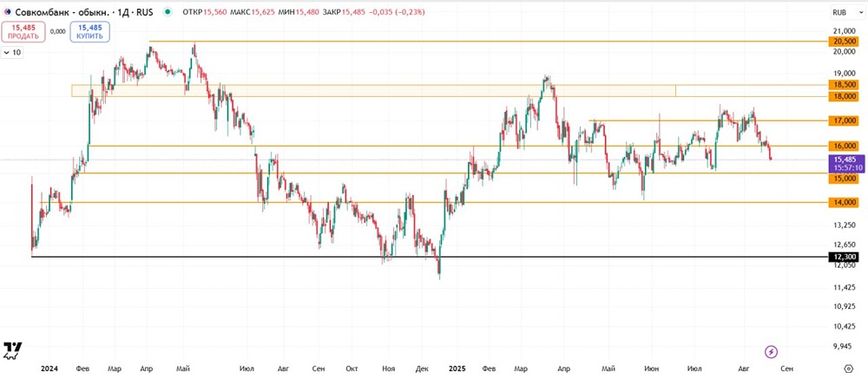Click the МАКС 15,625 high value
Viewport: 868px width, 378px height.
coord(252,11)
